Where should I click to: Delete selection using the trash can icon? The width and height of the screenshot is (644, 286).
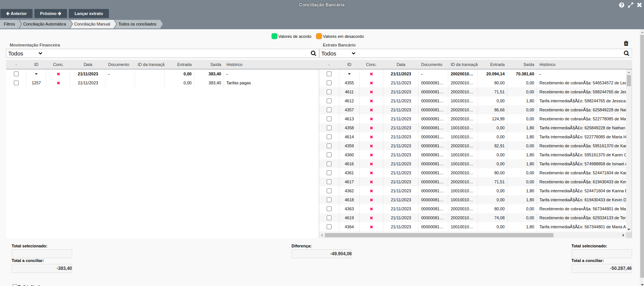click(x=626, y=43)
